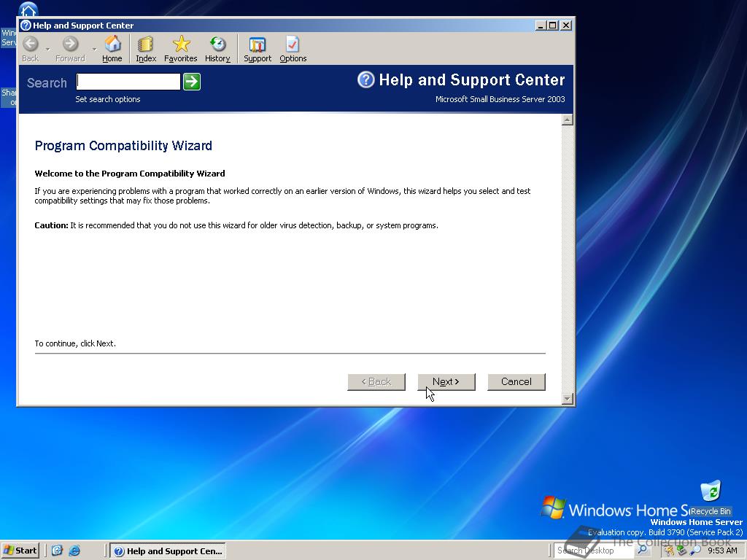The width and height of the screenshot is (747, 560).
Task: Click the Show Desktop Quick Launch icon
Action: coord(57,551)
